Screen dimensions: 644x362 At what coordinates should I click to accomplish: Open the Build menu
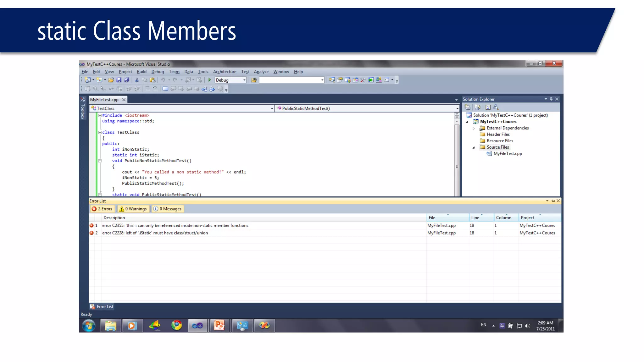[x=142, y=72]
